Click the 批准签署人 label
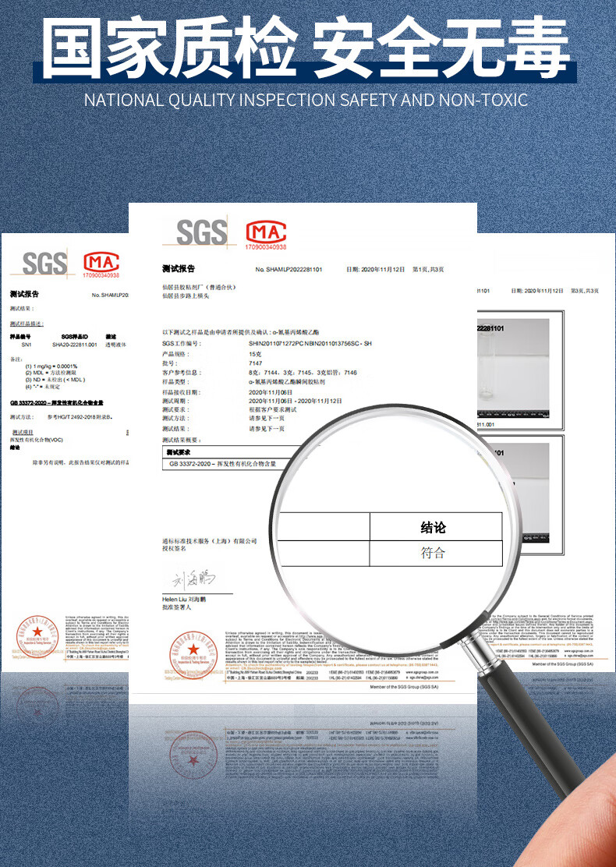This screenshot has height=867, width=616. pos(176,607)
